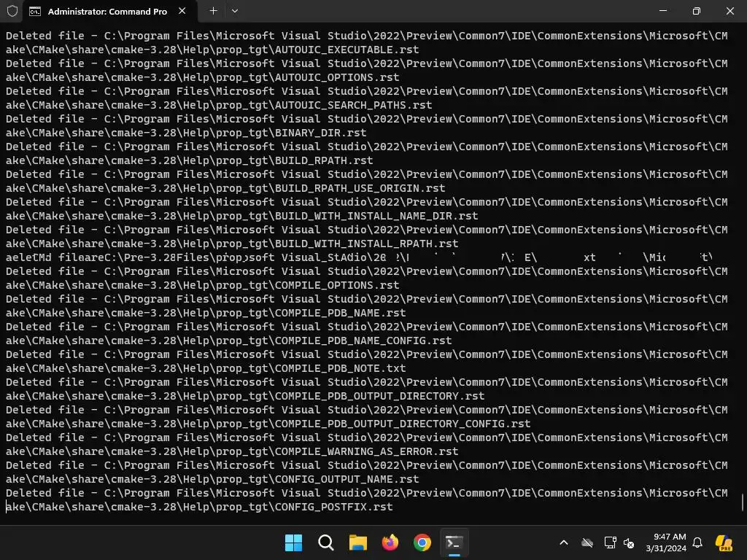This screenshot has width=747, height=560.
Task: Select the Administrator: Command Prompt tab
Action: point(109,12)
